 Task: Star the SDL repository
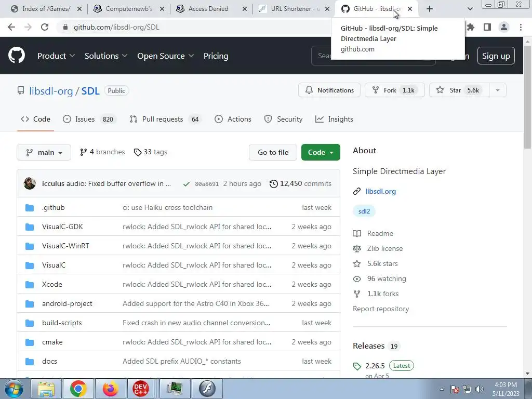point(459,90)
